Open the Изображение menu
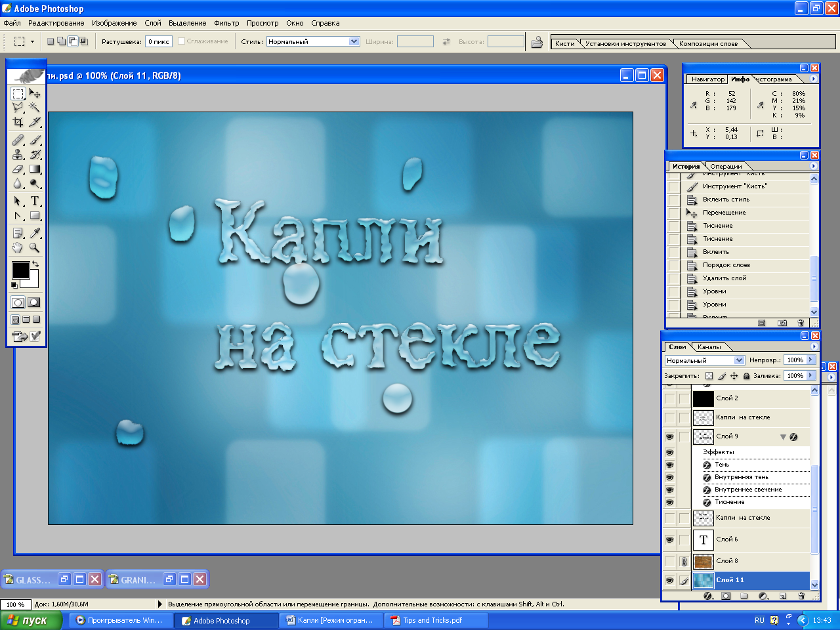The image size is (840, 630). [114, 23]
